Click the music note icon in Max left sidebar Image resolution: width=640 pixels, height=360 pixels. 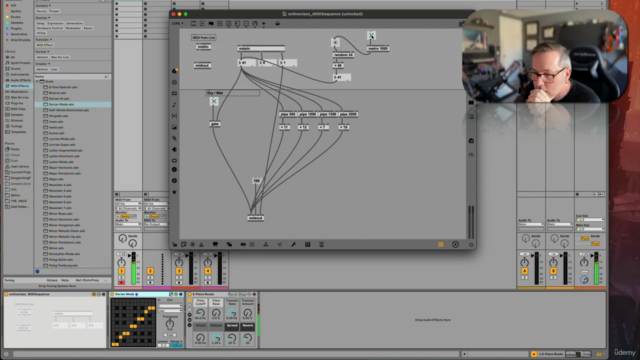tap(174, 105)
